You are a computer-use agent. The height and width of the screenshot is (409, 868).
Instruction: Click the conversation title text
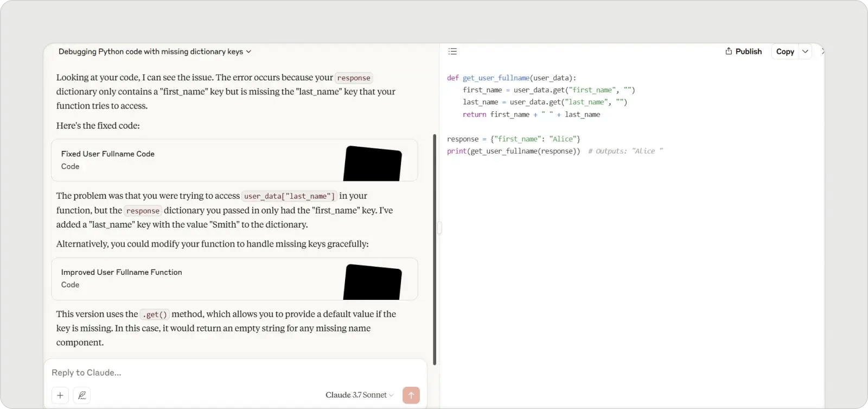click(x=150, y=52)
